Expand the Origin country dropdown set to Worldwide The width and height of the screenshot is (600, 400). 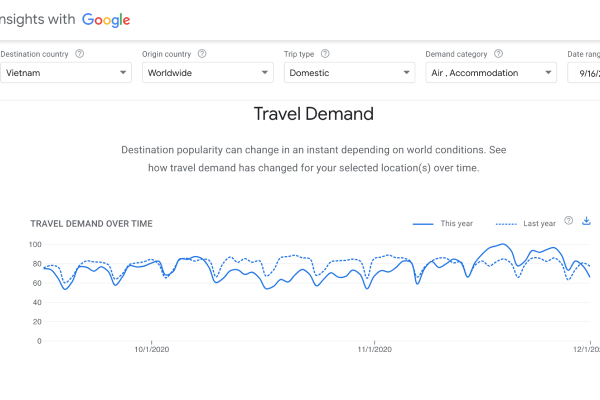click(x=208, y=73)
